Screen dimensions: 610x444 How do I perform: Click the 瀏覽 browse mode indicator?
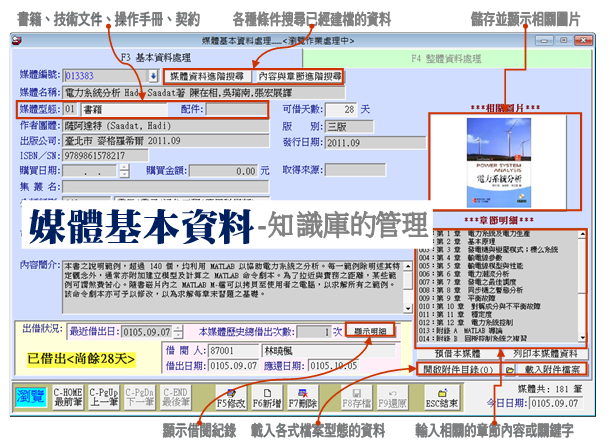(x=31, y=397)
